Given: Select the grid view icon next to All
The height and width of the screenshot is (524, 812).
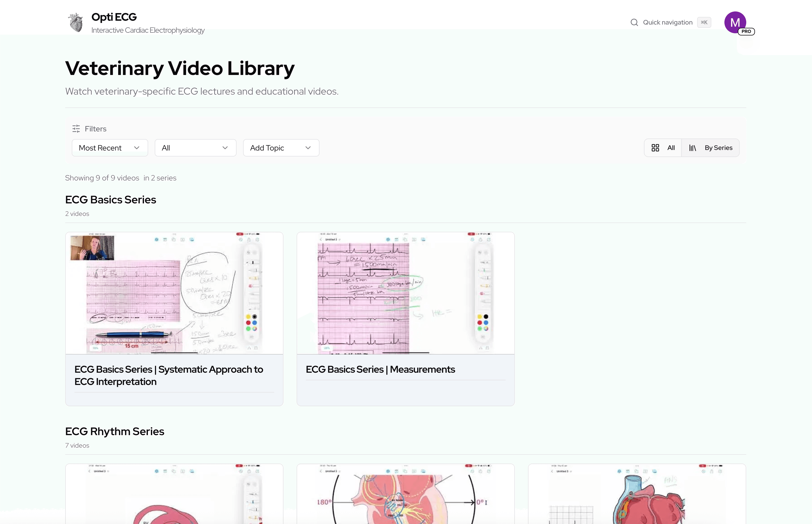Looking at the screenshot, I should 656,147.
